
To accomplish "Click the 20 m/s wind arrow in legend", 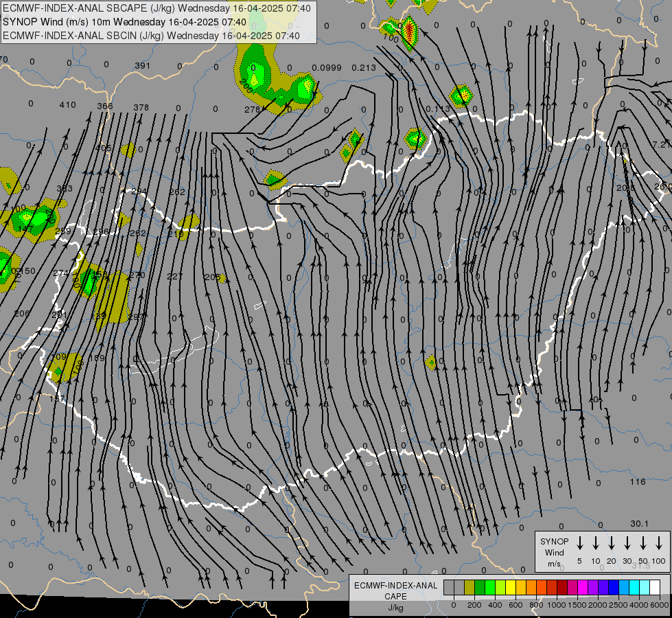I will pyautogui.click(x=611, y=543).
